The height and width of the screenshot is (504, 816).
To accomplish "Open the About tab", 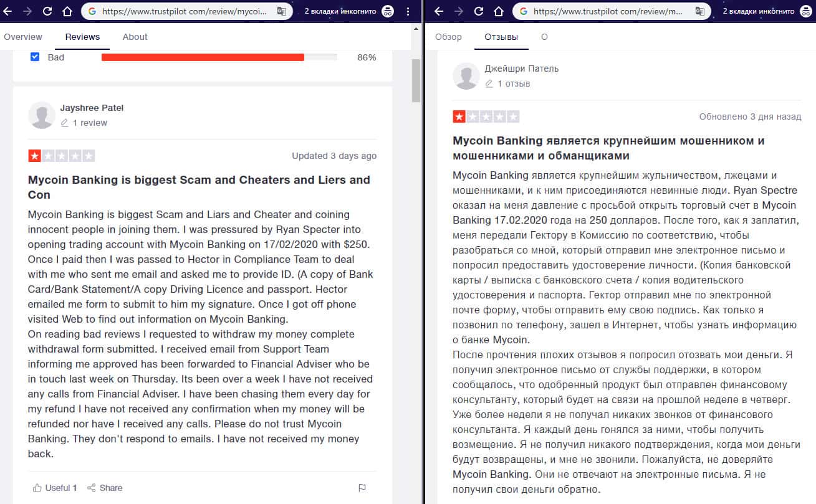I will (x=135, y=37).
